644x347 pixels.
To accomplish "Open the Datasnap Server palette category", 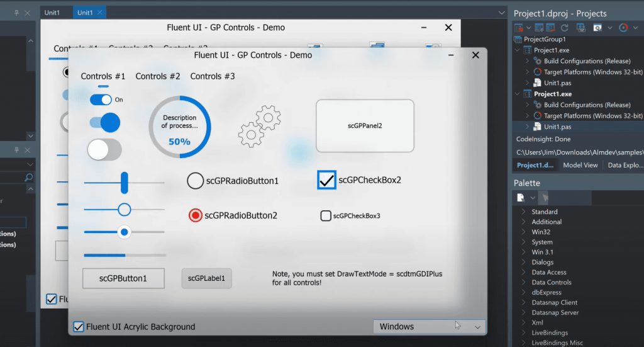I will pos(555,312).
